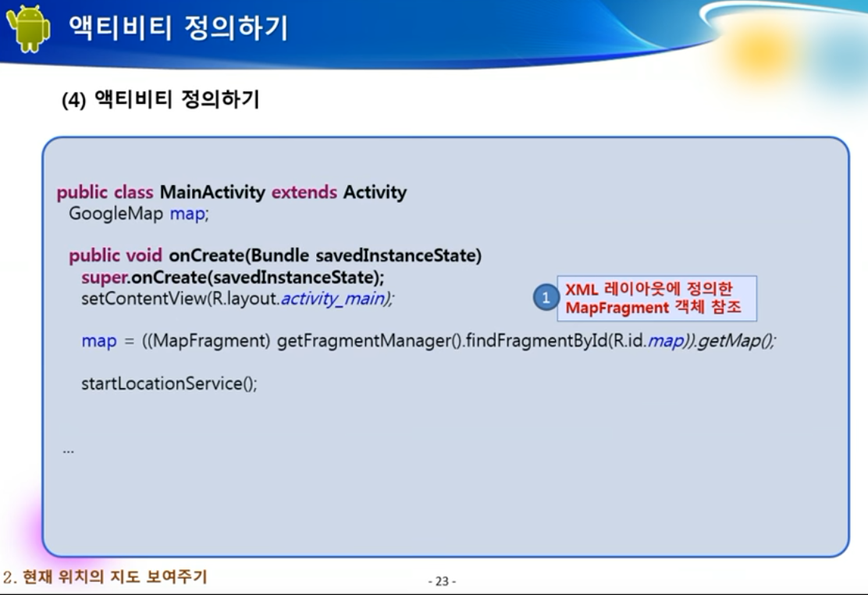This screenshot has width=868, height=595.
Task: Click the slide header title 액티비티 정의하기
Action: click(178, 27)
